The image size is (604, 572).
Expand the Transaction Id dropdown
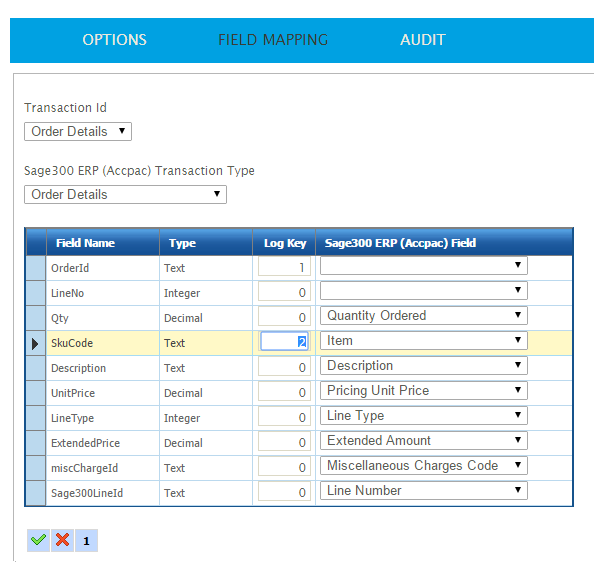click(78, 131)
